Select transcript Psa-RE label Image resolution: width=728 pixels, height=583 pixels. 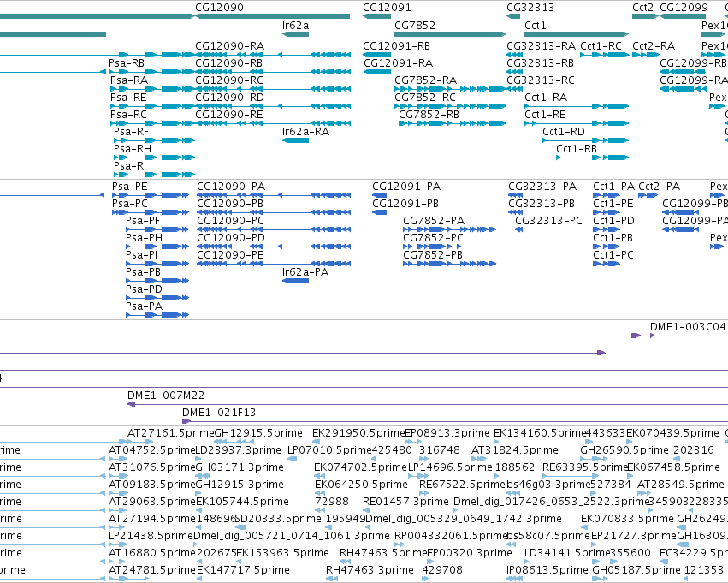[x=128, y=98]
